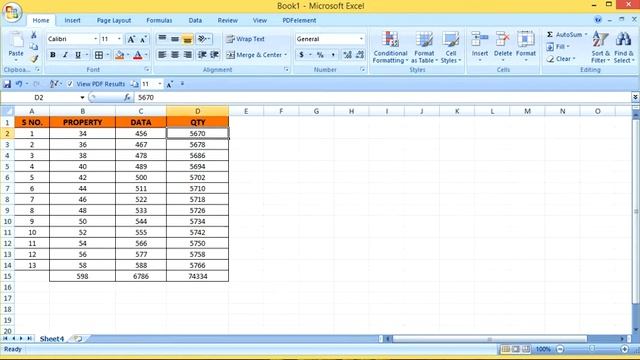Click the Accounting dollar format icon
This screenshot has height=360, width=640.
(301, 55)
